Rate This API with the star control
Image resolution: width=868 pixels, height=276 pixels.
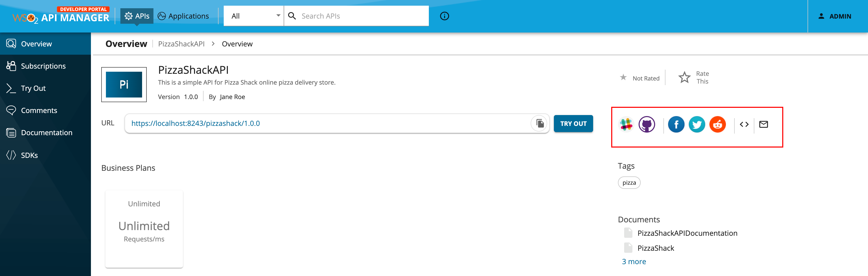click(x=684, y=77)
